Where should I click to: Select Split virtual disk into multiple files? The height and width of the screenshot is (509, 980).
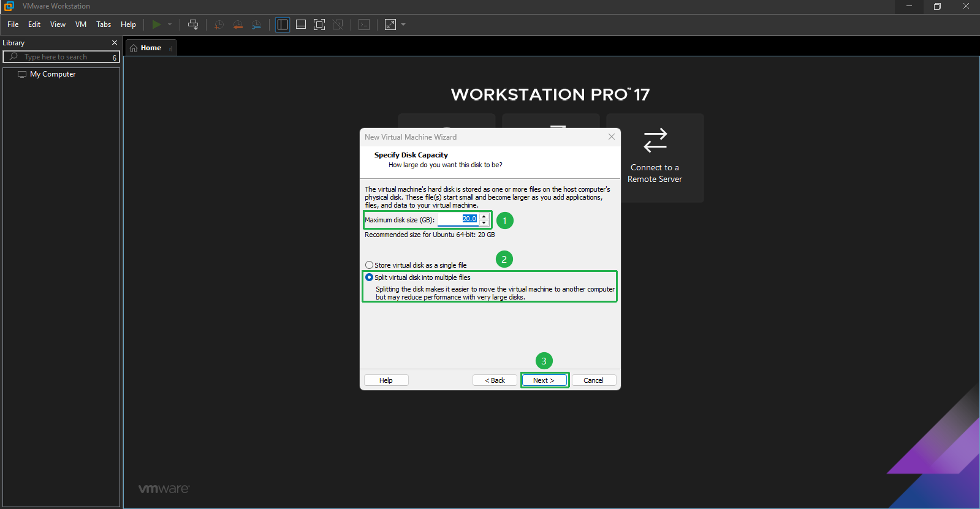(418, 277)
